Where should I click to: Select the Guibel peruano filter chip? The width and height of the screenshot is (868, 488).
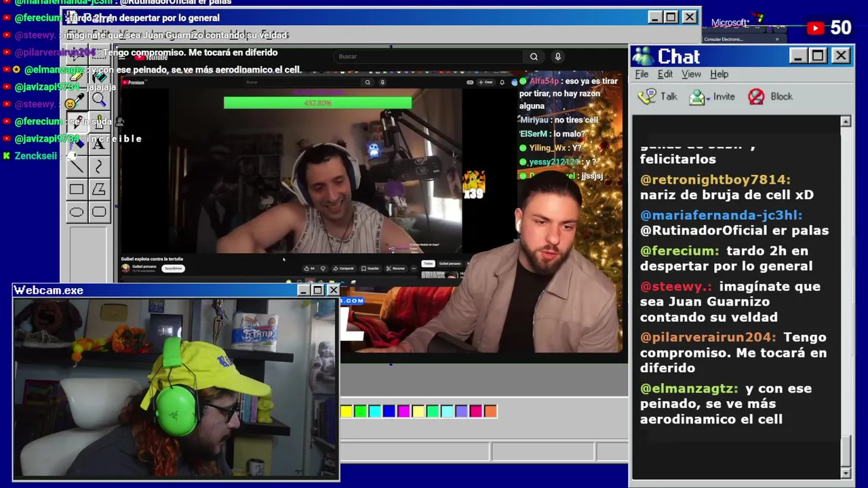pos(450,264)
